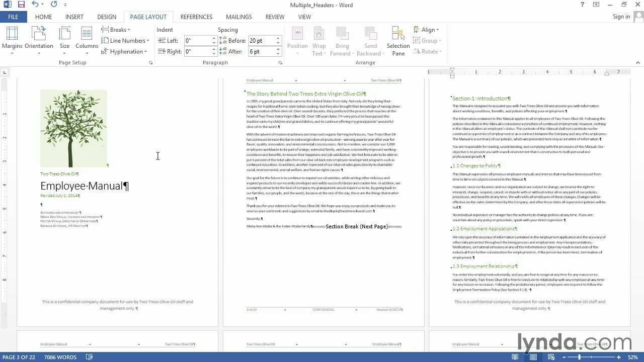Click PAGE 3 OF 22 in status bar
Image resolution: width=644 pixels, height=362 pixels.
coord(19,357)
